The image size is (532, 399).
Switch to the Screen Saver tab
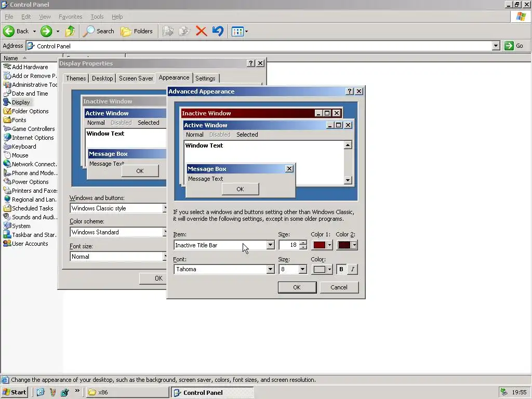tap(136, 78)
